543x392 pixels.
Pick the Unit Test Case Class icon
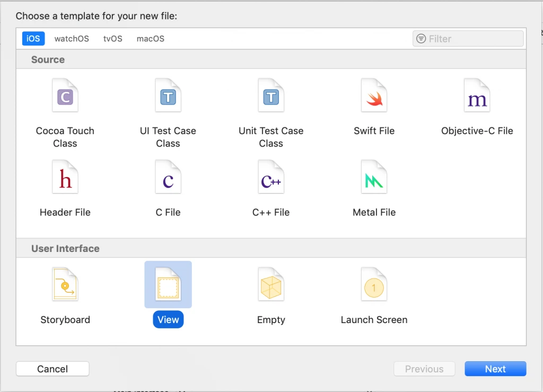271,95
